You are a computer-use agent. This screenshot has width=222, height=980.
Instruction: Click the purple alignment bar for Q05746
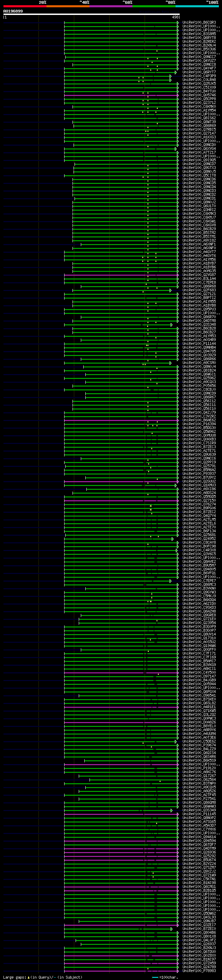pos(121,95)
